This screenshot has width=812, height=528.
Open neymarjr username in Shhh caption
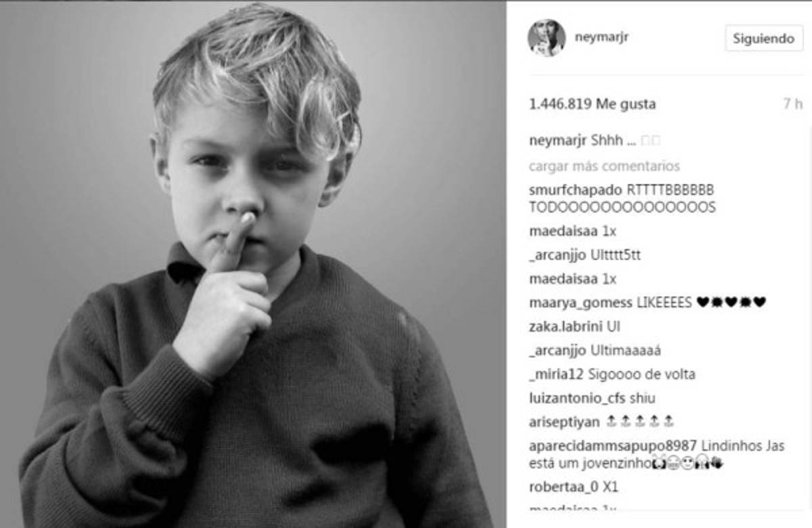point(558,141)
